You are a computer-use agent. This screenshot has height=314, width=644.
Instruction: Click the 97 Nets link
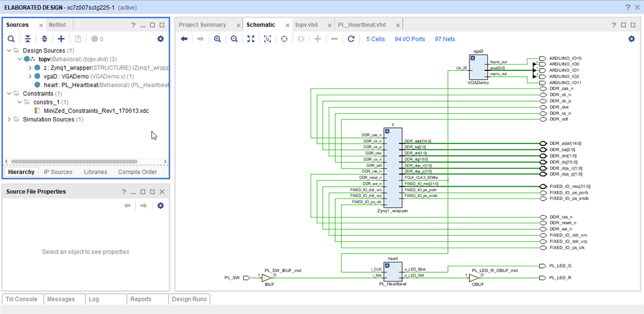pyautogui.click(x=444, y=39)
